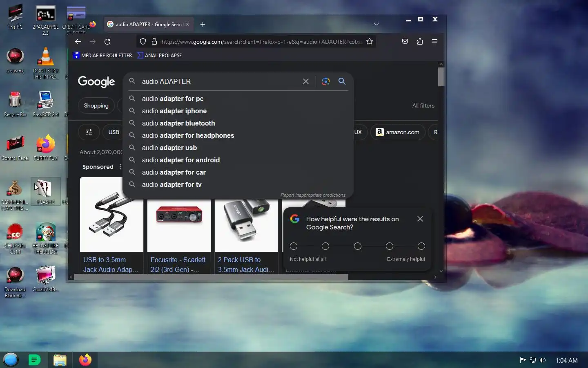Click the All filters button
Image resolution: width=588 pixels, height=368 pixels.
point(423,105)
